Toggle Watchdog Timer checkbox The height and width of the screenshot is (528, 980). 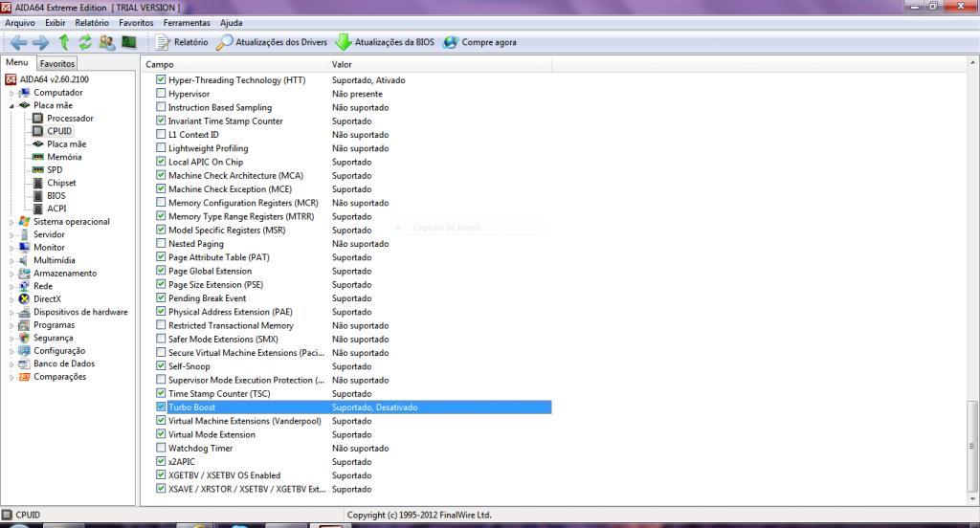pos(161,448)
